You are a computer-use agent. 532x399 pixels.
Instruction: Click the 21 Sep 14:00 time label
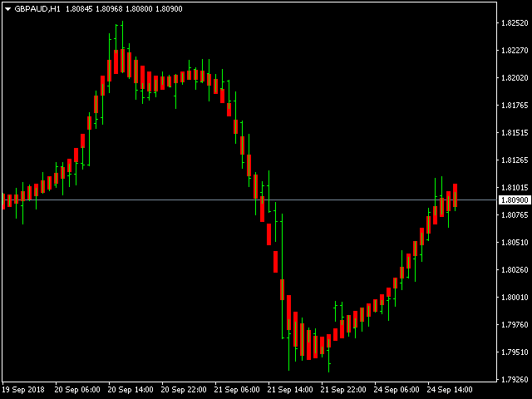[x=290, y=390]
